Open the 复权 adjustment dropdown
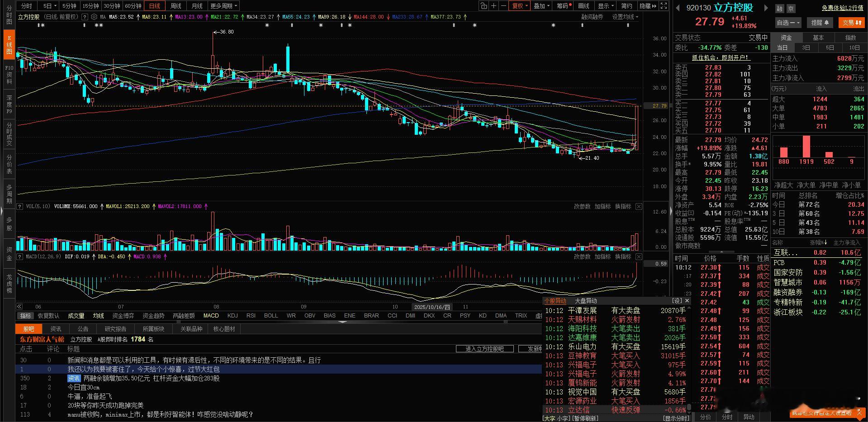Viewport: 868px width, 422px height. pyautogui.click(x=520, y=6)
